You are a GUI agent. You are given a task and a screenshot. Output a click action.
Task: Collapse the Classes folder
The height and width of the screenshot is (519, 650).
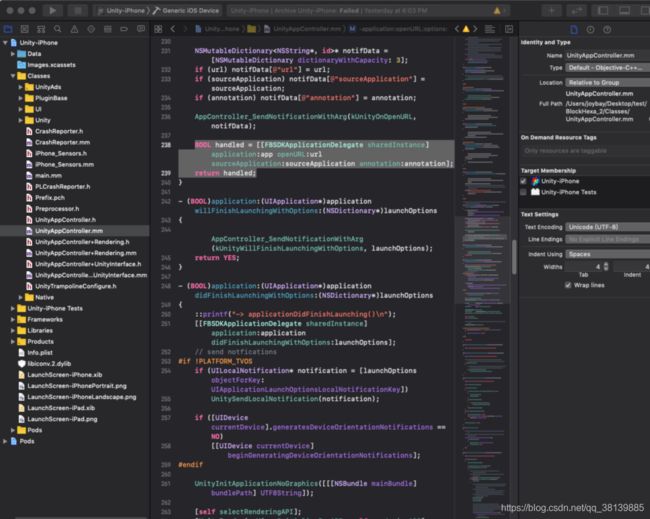point(13,76)
